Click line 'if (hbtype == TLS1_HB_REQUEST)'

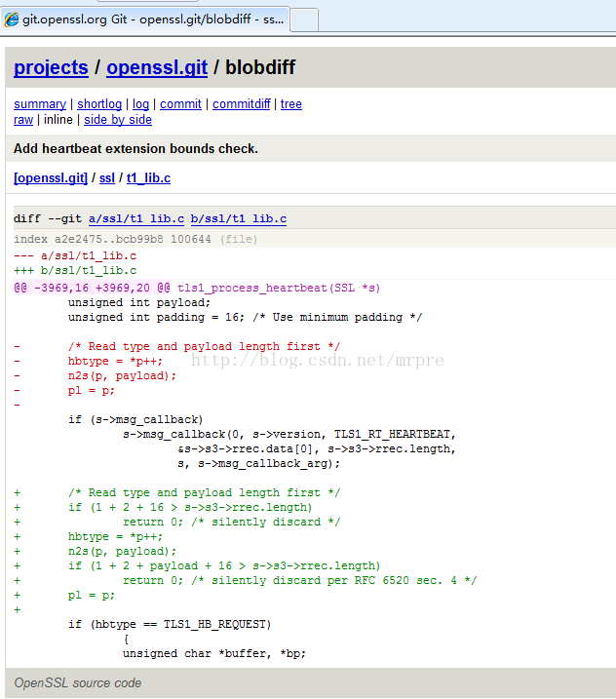pos(170,624)
